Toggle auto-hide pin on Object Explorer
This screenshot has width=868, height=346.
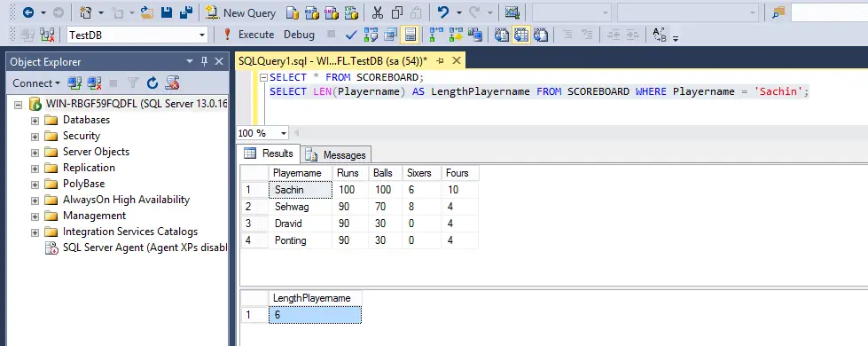[204, 61]
